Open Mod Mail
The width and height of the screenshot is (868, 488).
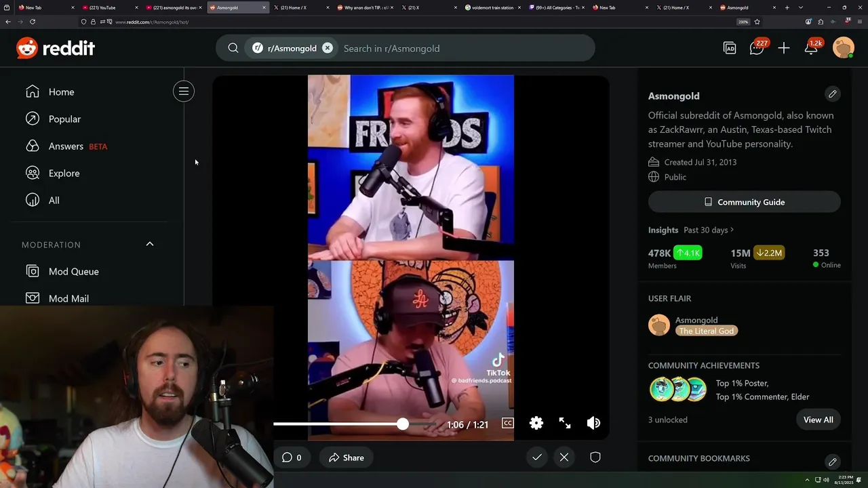(68, 298)
